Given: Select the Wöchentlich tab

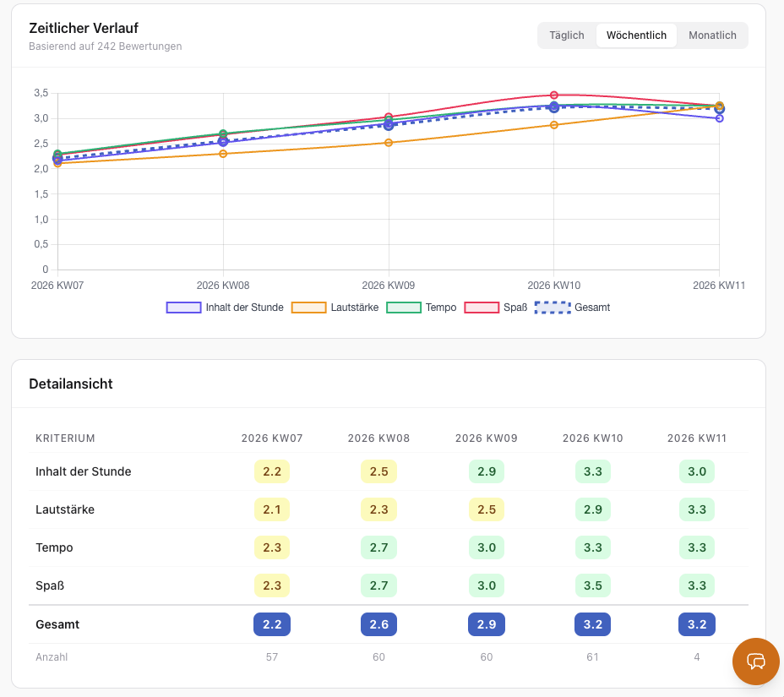Looking at the screenshot, I should click(636, 35).
